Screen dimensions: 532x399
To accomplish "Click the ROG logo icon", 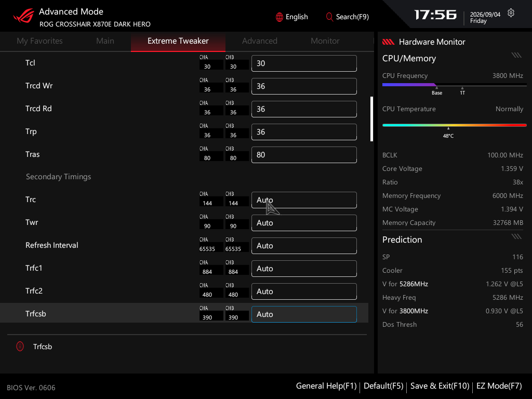I will [x=24, y=16].
